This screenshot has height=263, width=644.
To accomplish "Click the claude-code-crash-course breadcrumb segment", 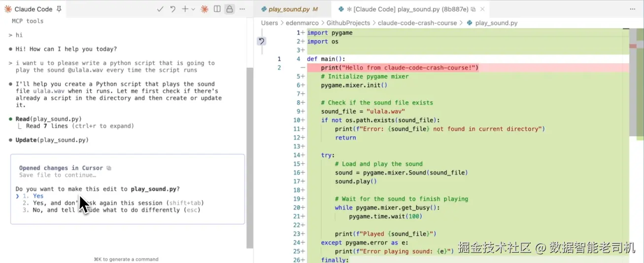I will pyautogui.click(x=417, y=23).
